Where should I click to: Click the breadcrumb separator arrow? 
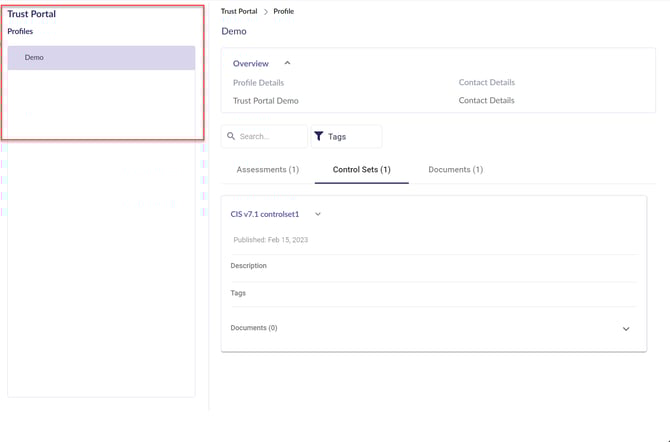[266, 12]
